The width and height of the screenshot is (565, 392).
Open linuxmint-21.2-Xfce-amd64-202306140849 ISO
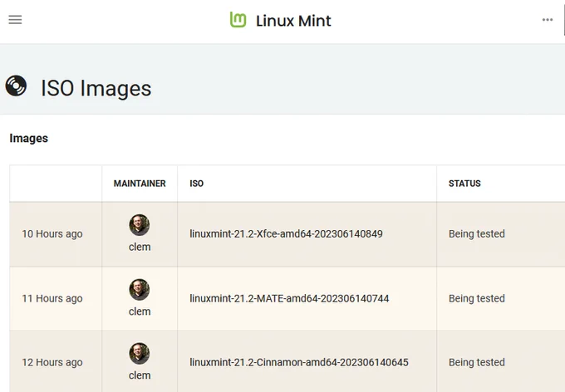286,234
